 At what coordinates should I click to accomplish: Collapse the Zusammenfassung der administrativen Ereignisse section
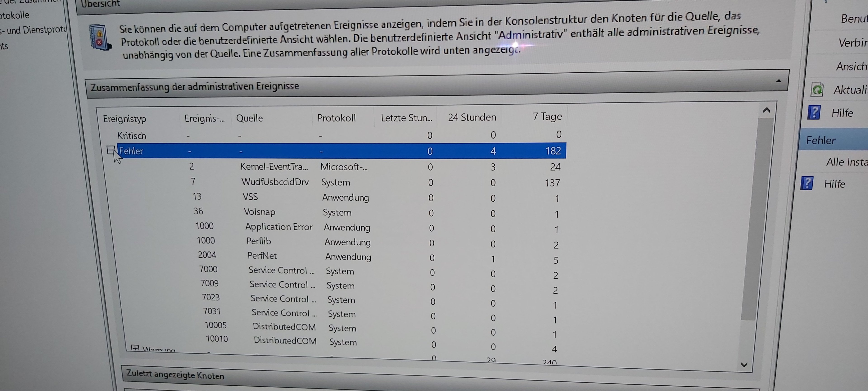pos(778,81)
